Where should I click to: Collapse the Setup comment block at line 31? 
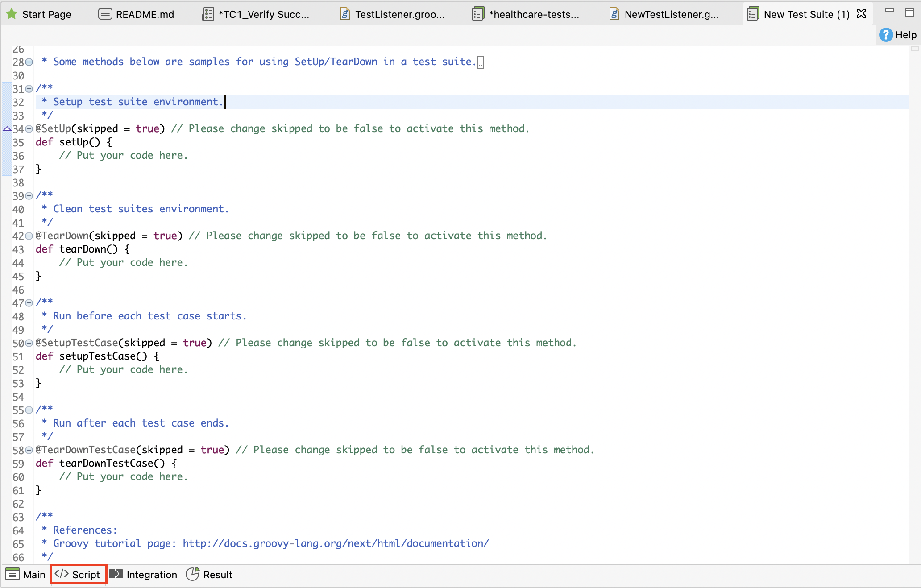tap(29, 88)
